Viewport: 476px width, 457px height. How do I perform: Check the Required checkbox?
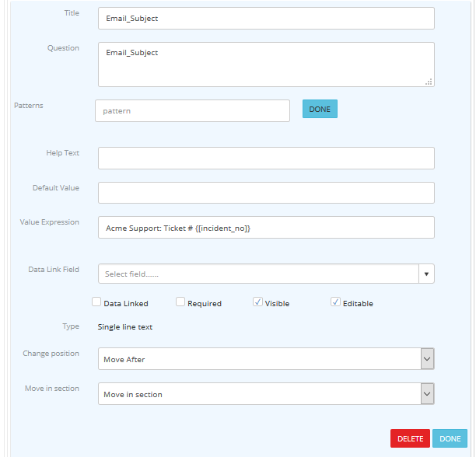(180, 302)
